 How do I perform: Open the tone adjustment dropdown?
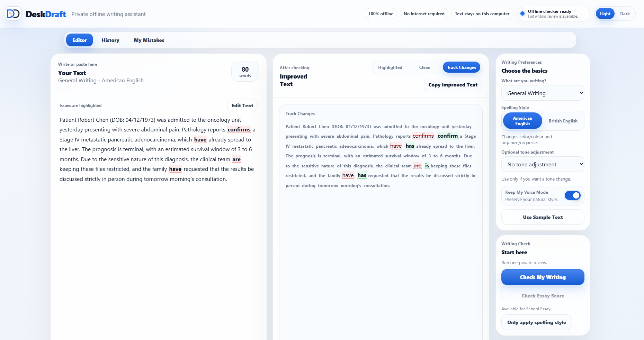543,164
